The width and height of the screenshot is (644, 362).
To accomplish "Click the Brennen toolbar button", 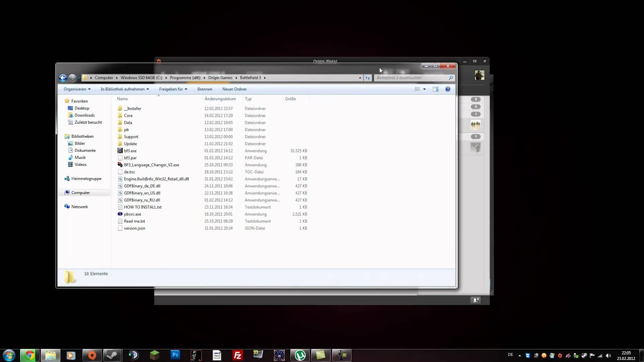I will [x=205, y=89].
